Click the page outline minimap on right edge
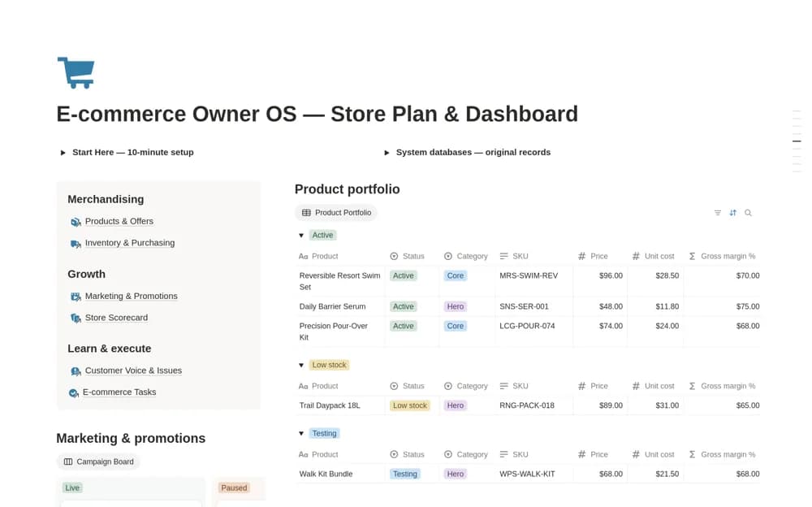The height and width of the screenshot is (507, 812). coord(797,141)
